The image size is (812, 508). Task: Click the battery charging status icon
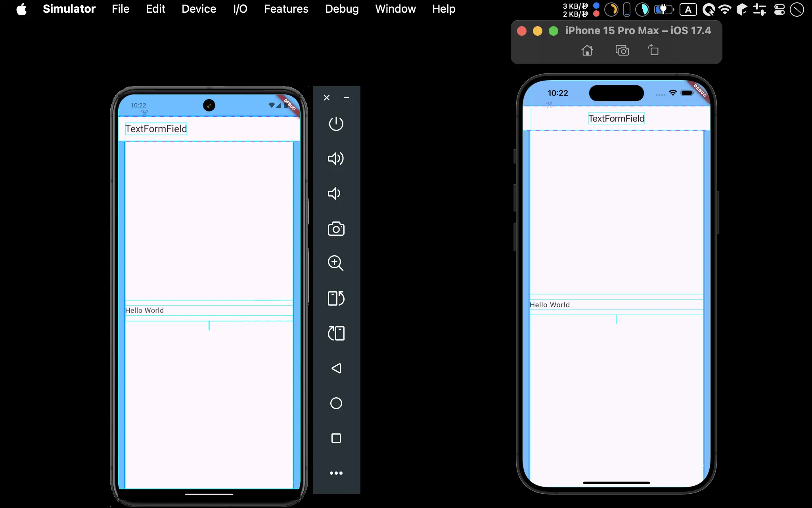coord(664,10)
